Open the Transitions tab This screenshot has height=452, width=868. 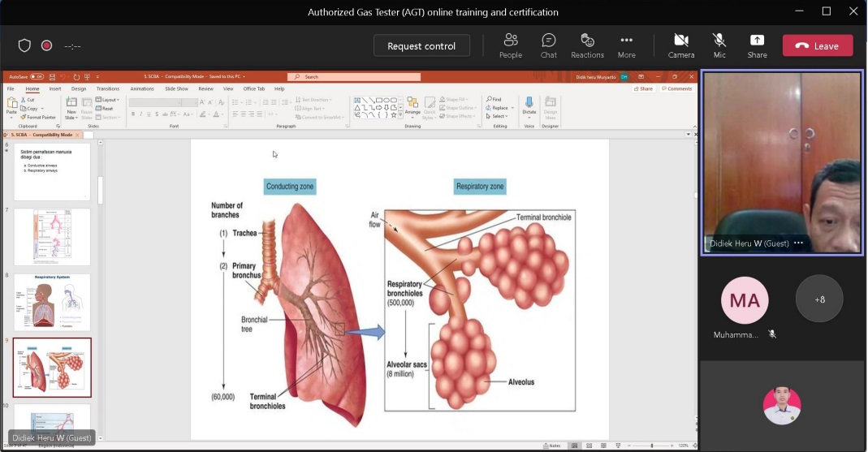pos(108,88)
